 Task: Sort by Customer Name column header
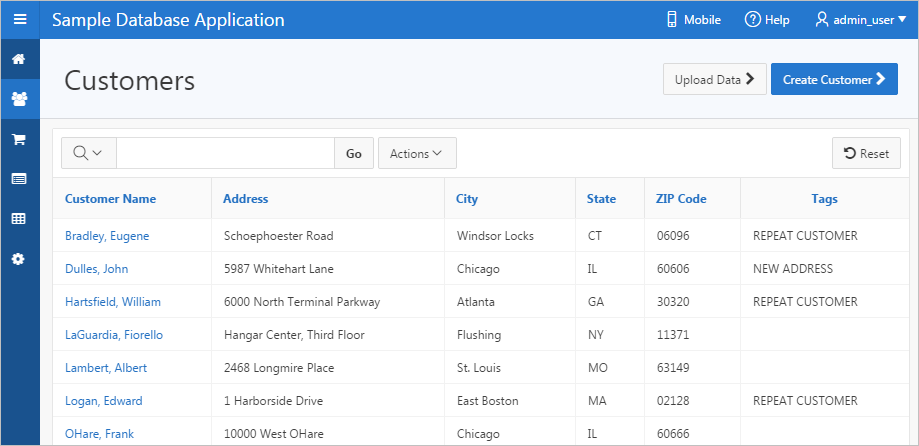pyautogui.click(x=110, y=199)
